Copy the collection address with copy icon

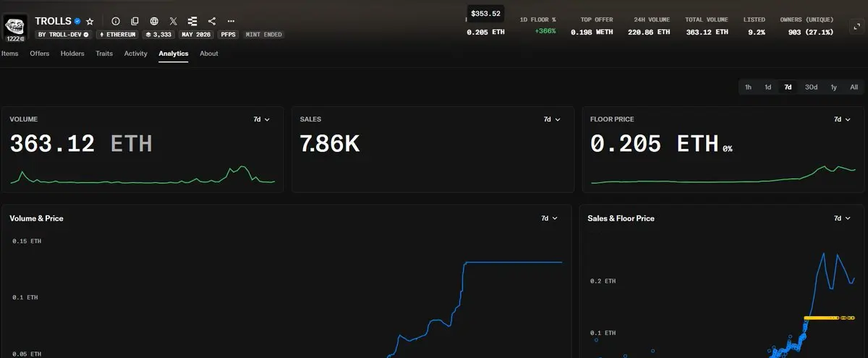pyautogui.click(x=135, y=22)
